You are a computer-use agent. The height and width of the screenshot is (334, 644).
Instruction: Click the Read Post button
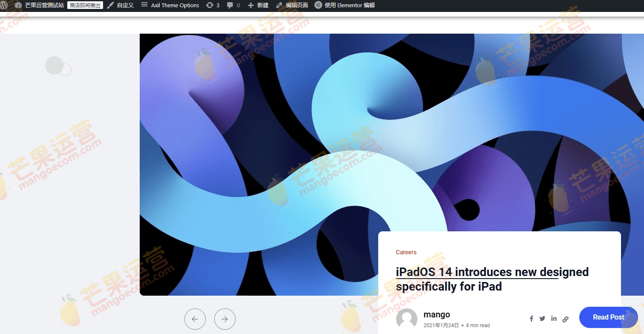(608, 317)
